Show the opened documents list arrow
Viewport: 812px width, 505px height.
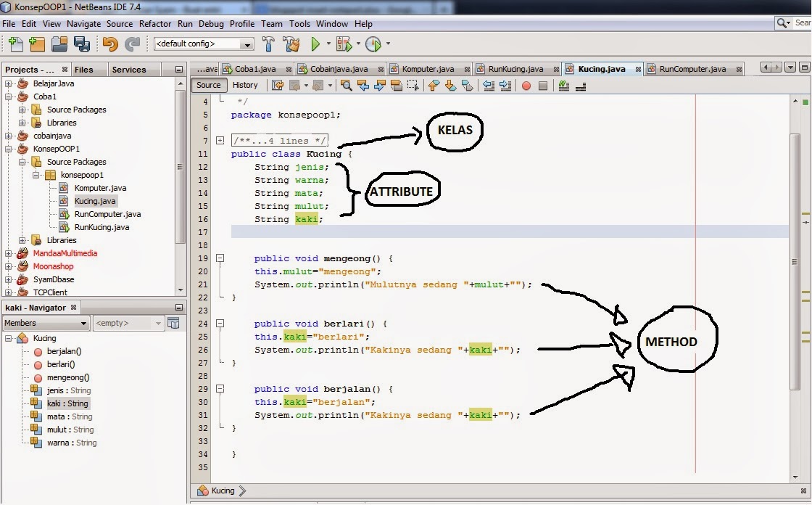point(790,67)
